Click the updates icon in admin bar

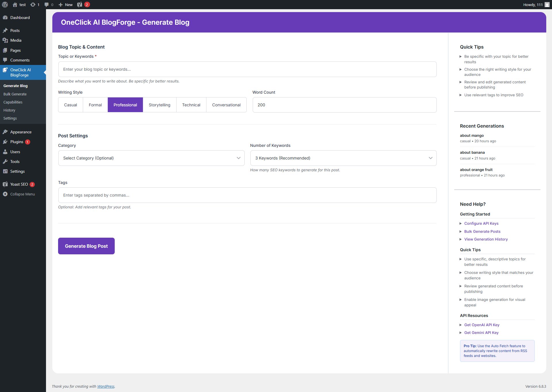pyautogui.click(x=33, y=5)
